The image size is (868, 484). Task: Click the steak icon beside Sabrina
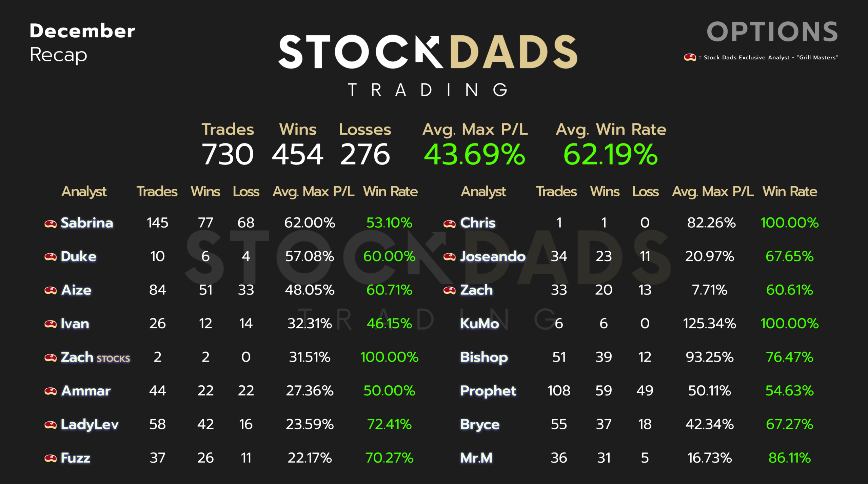(x=51, y=224)
